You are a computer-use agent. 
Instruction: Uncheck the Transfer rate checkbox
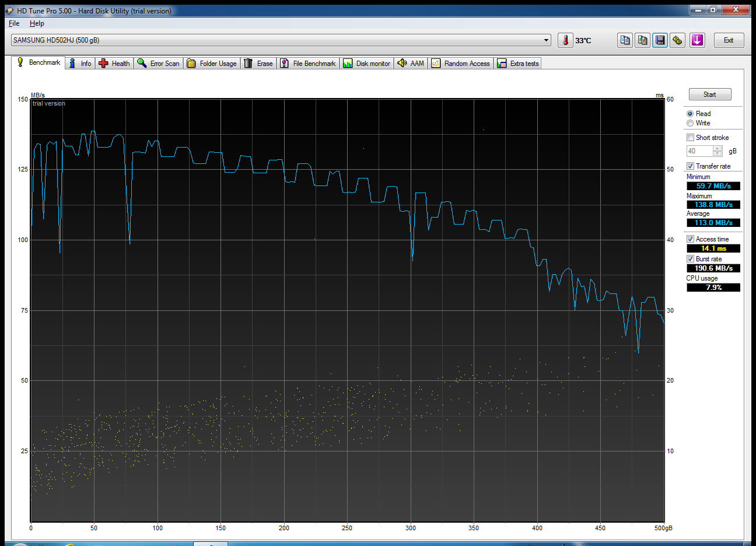click(x=690, y=166)
